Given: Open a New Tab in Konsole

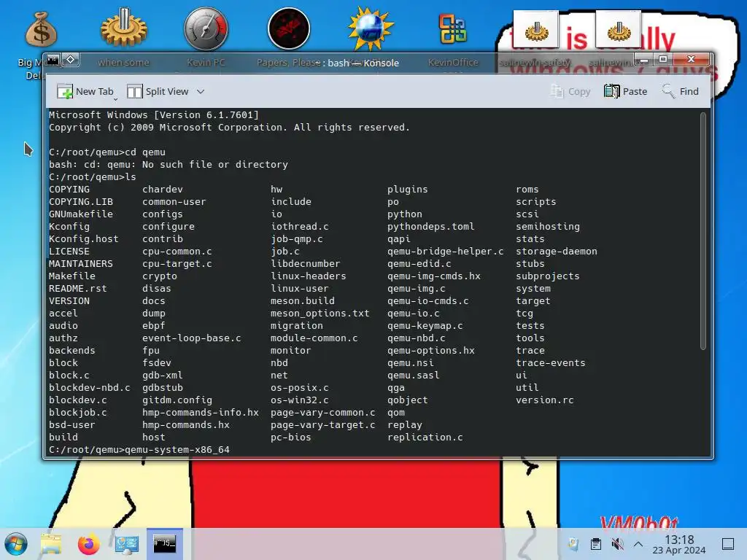Looking at the screenshot, I should click(85, 91).
